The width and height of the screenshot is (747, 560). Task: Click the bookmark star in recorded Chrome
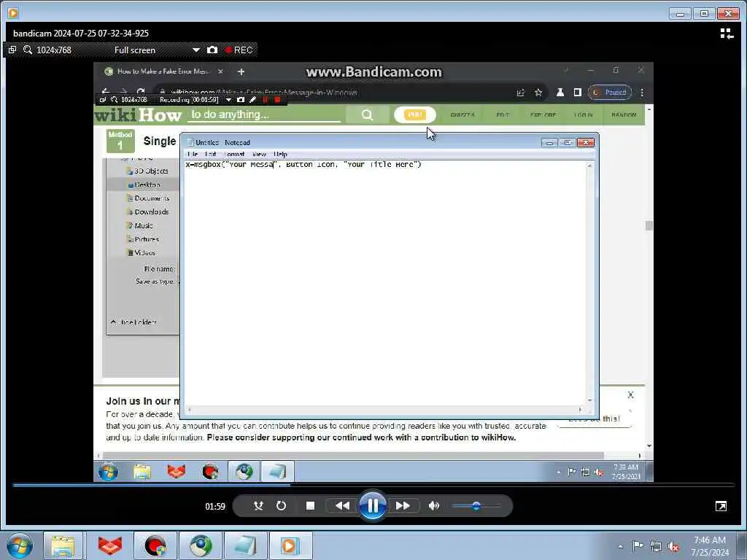[538, 93]
